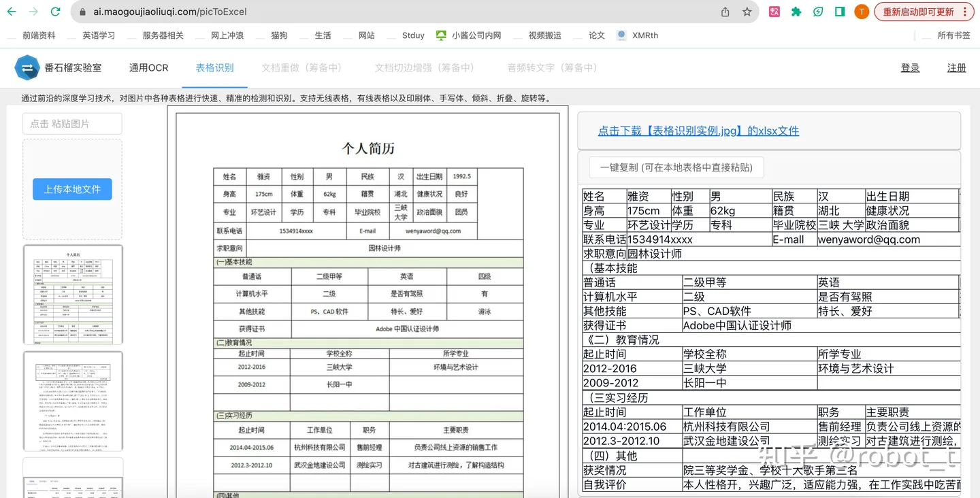Click the 点击 粘贴图片 input box
980x498 pixels.
(x=72, y=124)
